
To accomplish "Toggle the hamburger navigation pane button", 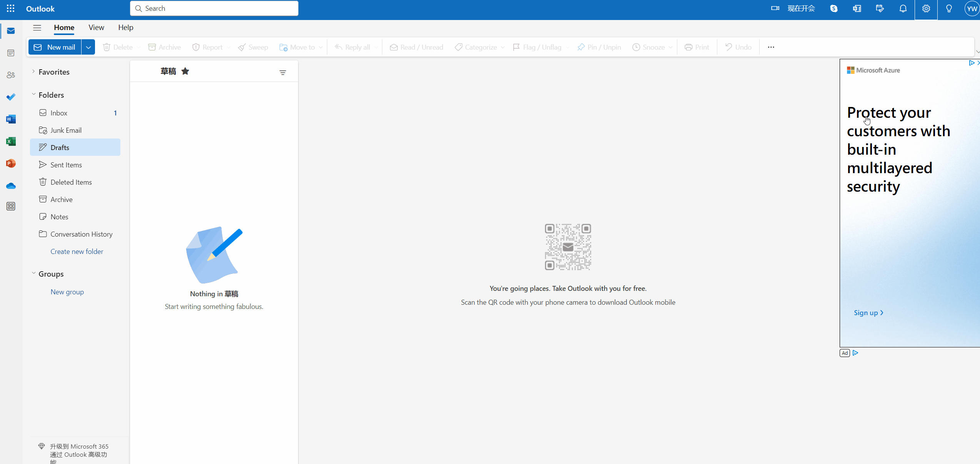I will coord(37,28).
